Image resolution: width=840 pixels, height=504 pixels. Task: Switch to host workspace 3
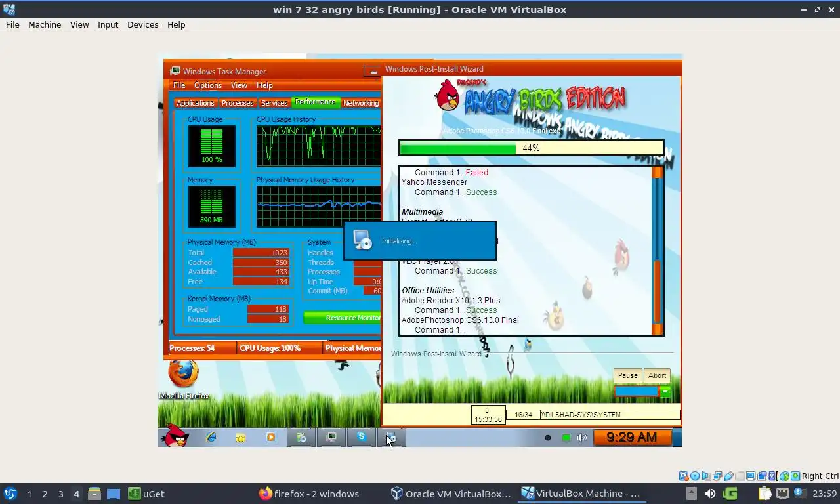pos(60,493)
